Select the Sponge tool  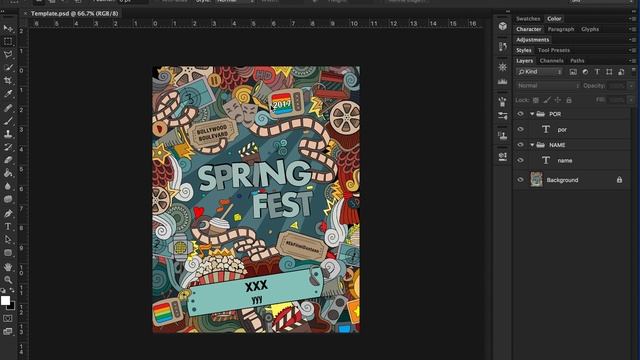tap(8, 200)
